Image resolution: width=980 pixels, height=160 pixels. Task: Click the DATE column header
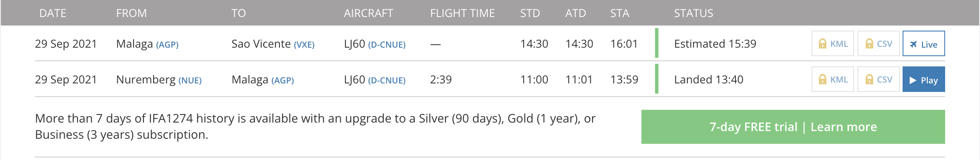click(x=53, y=13)
